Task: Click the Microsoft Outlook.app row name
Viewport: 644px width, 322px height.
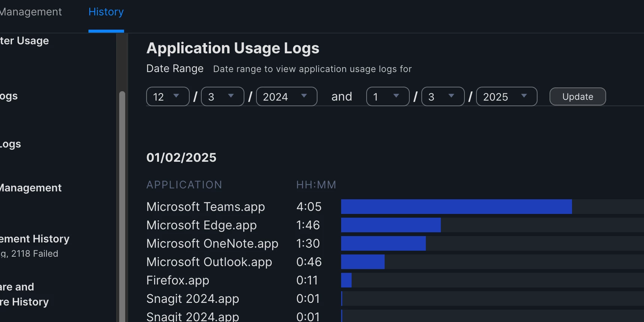Action: coord(209,262)
